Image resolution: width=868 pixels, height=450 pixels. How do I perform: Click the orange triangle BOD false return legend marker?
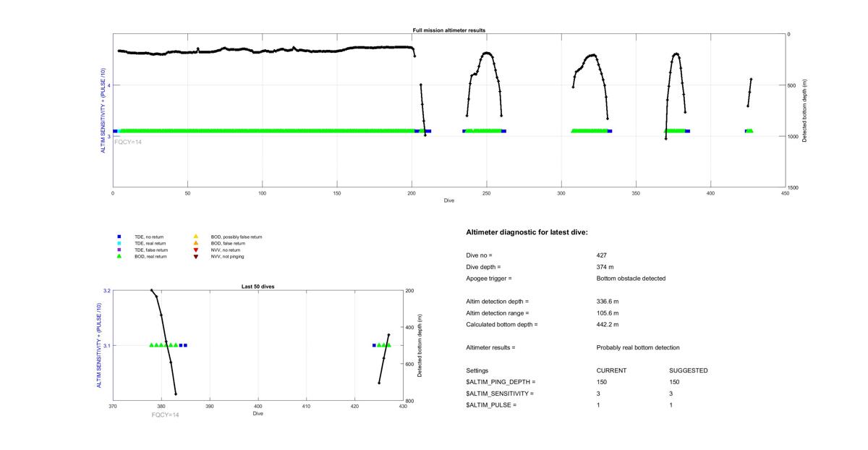point(195,243)
